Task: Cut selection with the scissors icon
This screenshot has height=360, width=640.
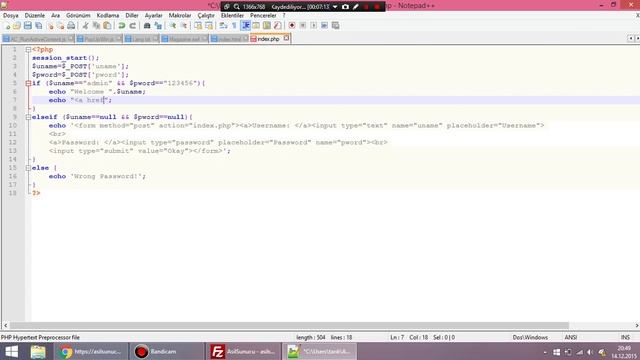Action: (85, 26)
